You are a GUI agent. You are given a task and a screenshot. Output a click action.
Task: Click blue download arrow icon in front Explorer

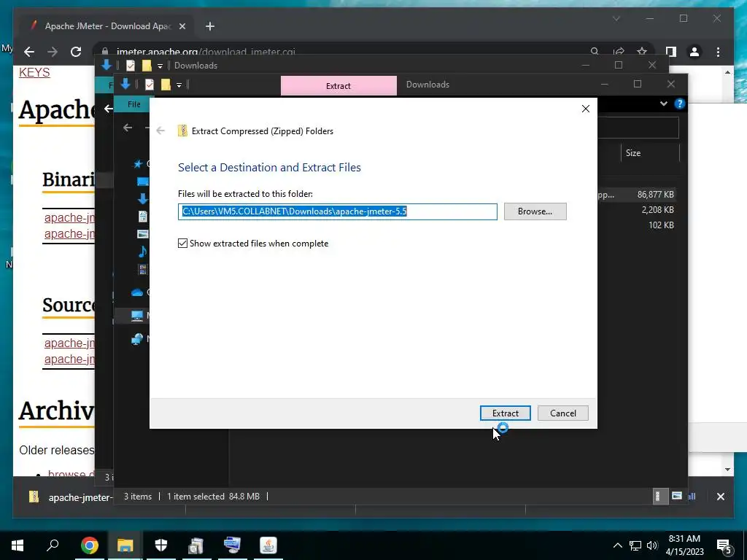125,85
